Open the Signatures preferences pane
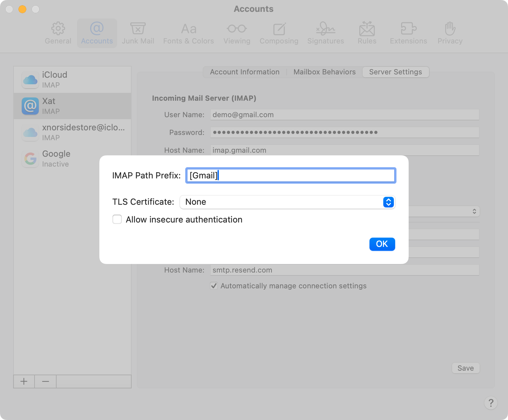 [x=325, y=33]
